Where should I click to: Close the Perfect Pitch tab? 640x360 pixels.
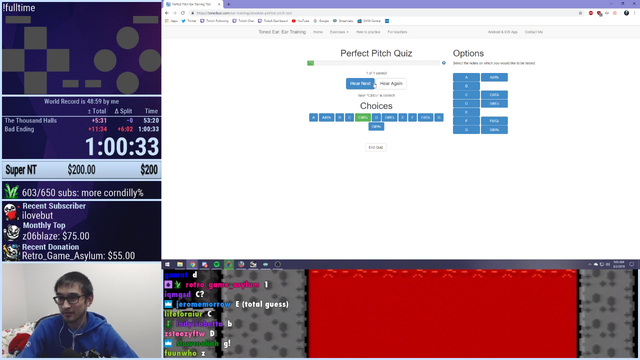[219, 4]
